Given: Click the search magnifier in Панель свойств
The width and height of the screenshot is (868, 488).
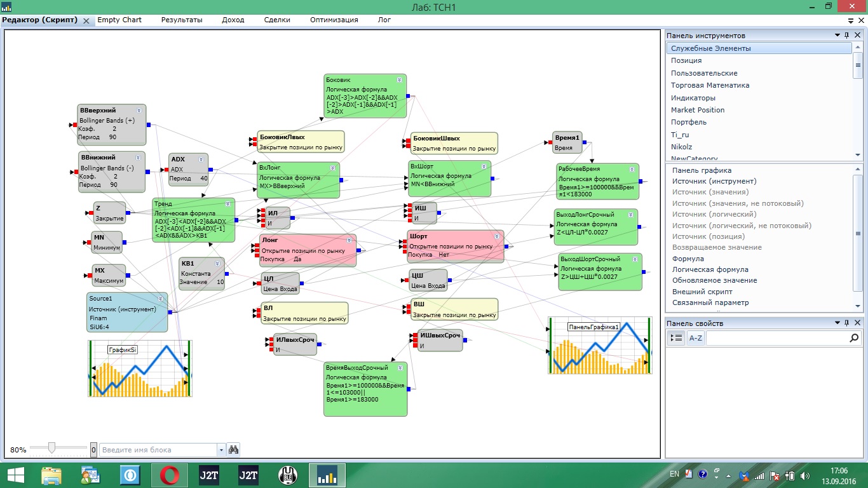Looking at the screenshot, I should pyautogui.click(x=854, y=339).
